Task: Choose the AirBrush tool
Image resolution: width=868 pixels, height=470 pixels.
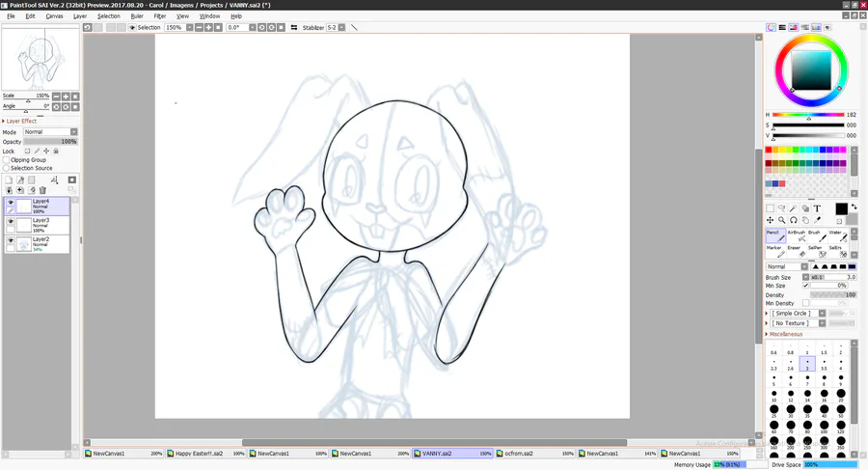Action: point(796,235)
